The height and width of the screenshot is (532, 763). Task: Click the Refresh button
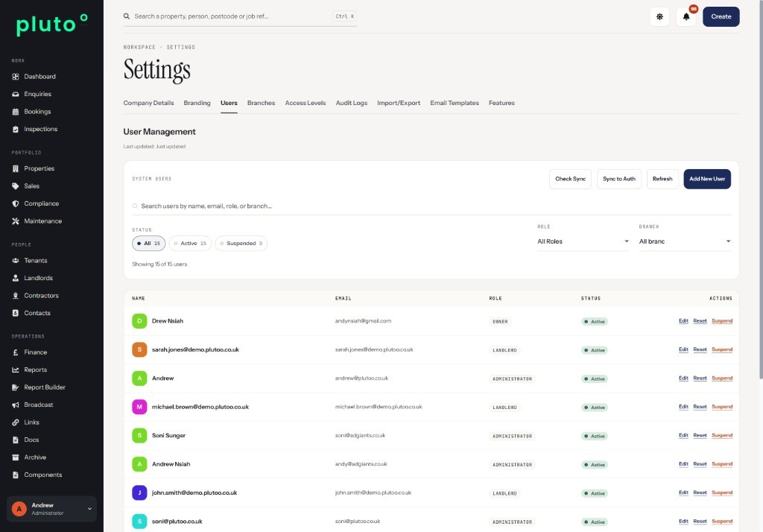(x=662, y=179)
